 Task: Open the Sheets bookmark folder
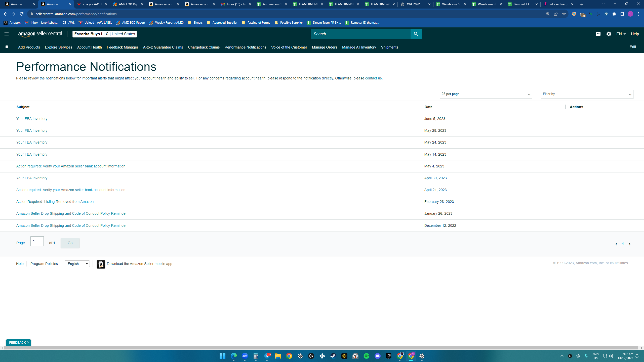[x=195, y=23]
